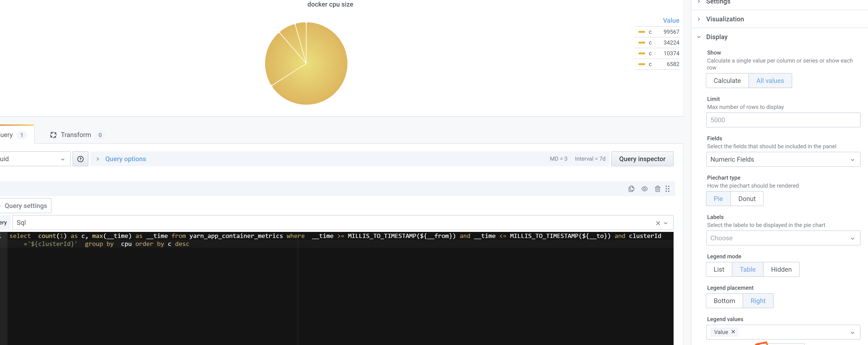This screenshot has height=345, width=868.
Task: Clear the Sql selection with the X icon
Action: 658,223
